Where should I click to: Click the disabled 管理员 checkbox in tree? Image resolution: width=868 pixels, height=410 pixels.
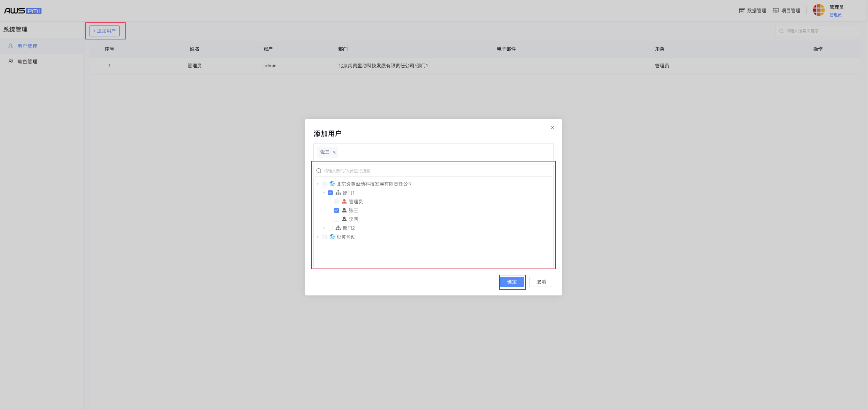tap(337, 202)
